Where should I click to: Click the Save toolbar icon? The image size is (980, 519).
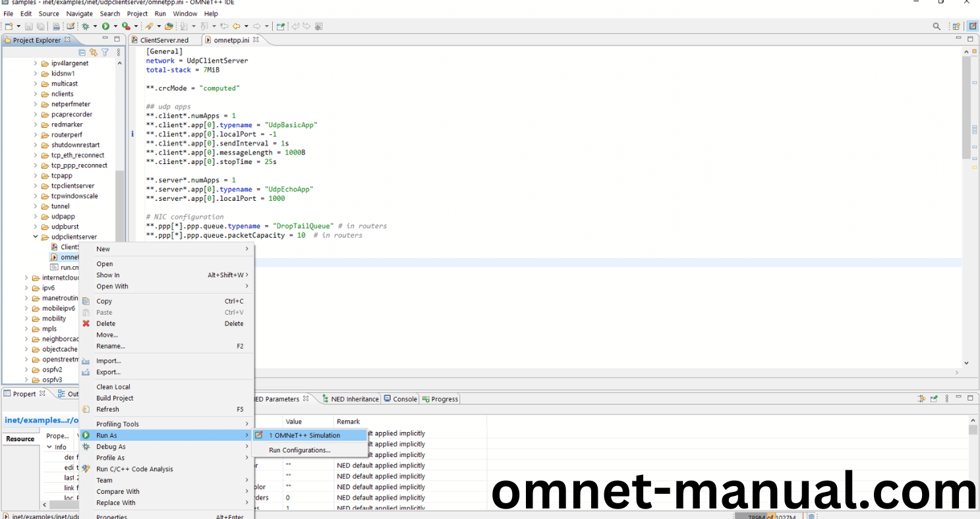coord(29,26)
